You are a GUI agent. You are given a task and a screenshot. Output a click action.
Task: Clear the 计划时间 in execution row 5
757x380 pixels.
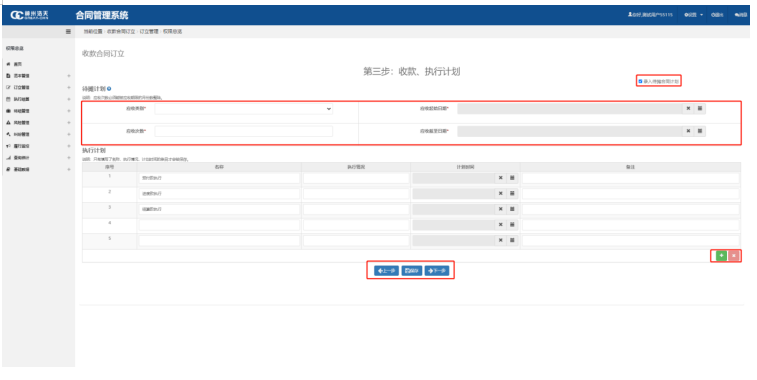click(x=501, y=240)
